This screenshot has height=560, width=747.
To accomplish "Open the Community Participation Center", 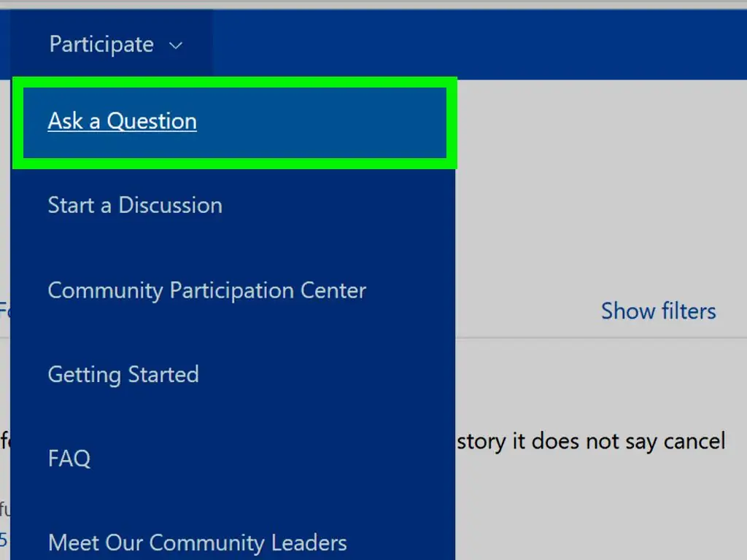I will pyautogui.click(x=206, y=290).
